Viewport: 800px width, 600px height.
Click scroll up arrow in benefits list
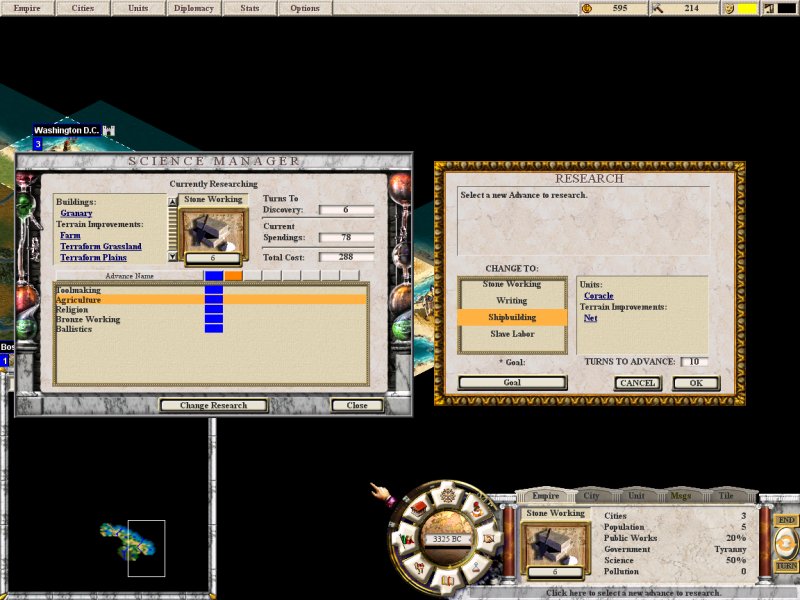(172, 202)
